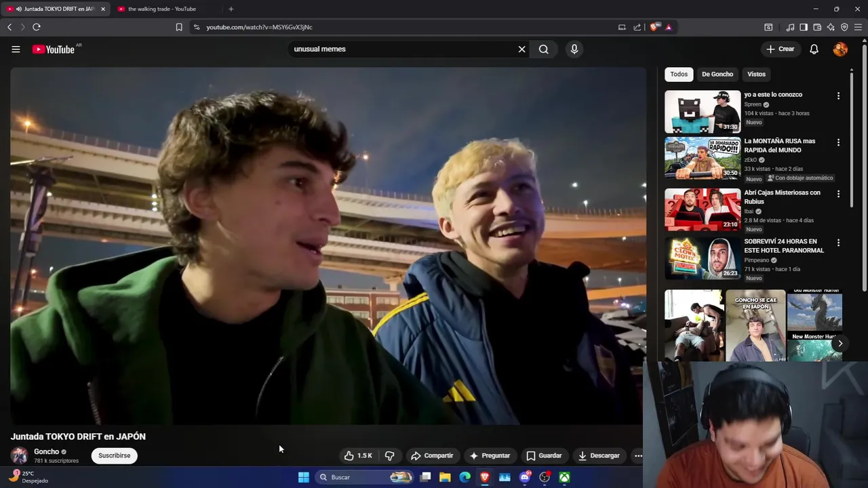Open Brave Shields lion icon
This screenshot has width=868, height=488.
[654, 27]
